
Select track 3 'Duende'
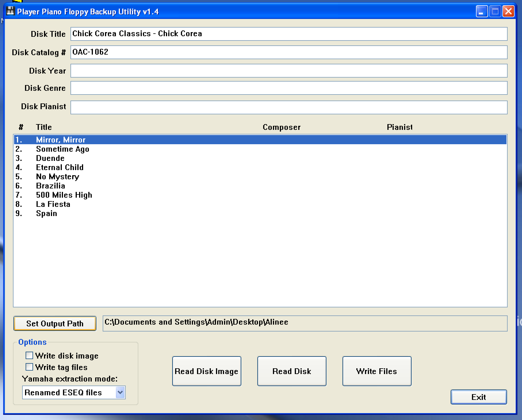[260, 158]
